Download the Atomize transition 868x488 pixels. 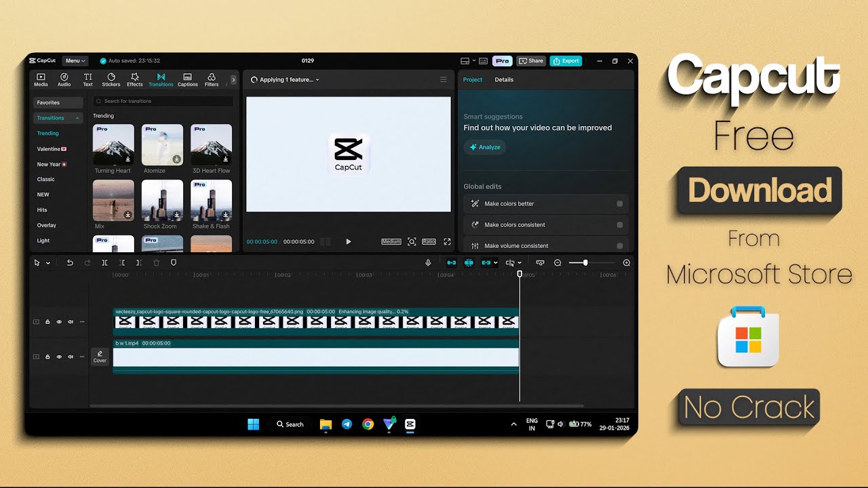(x=176, y=159)
